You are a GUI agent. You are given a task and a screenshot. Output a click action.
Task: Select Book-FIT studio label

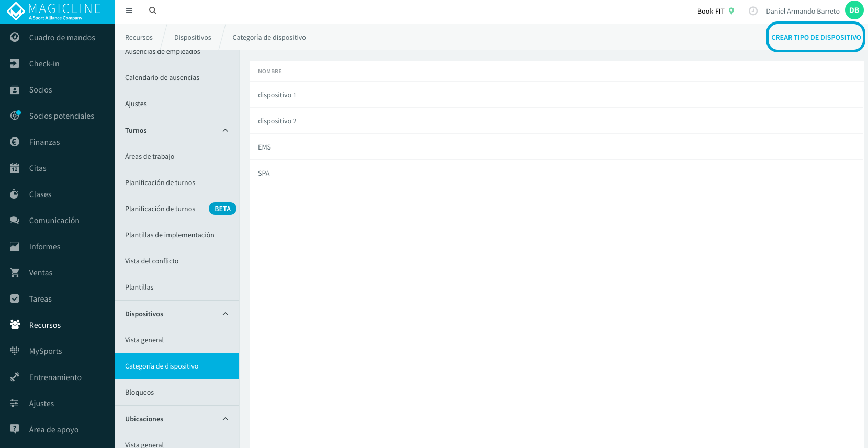pos(711,11)
